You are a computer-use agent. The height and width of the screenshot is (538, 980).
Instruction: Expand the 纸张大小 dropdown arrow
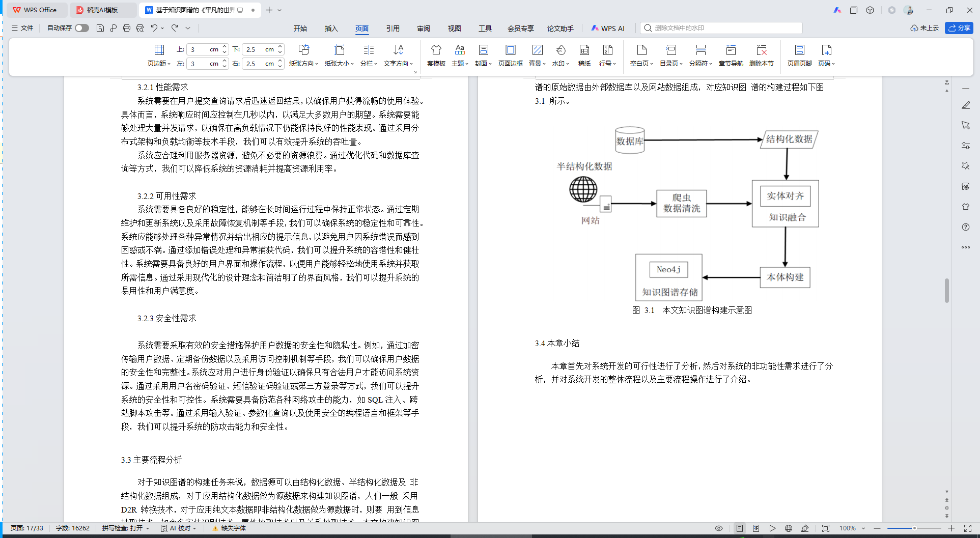tap(352, 64)
